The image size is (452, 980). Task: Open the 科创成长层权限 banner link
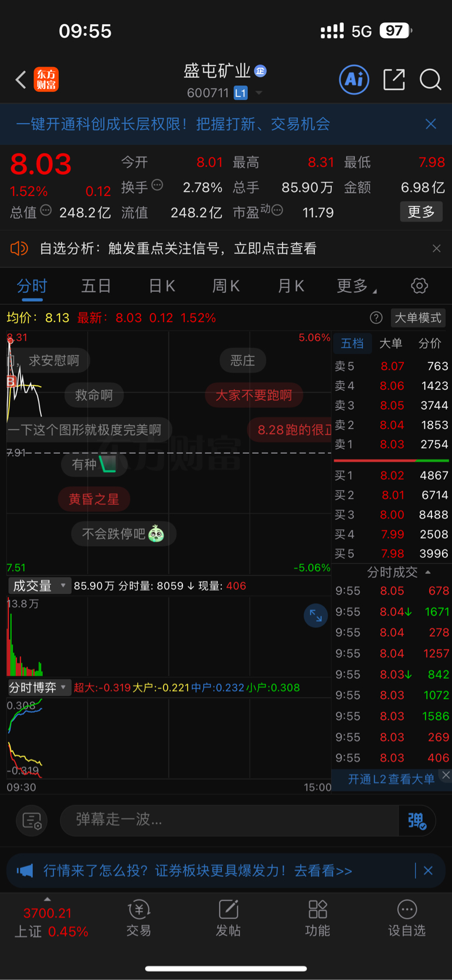tap(173, 124)
